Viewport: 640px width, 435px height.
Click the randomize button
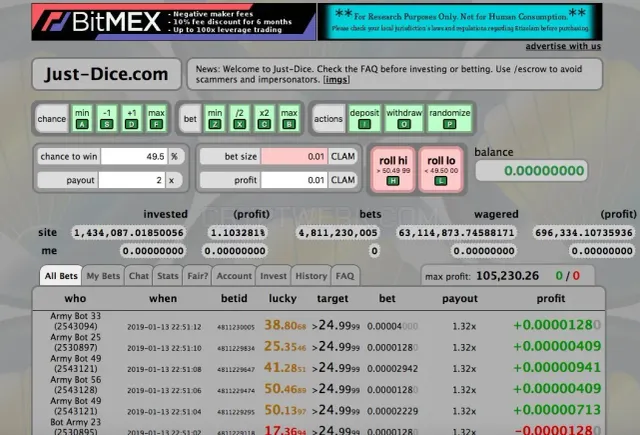pyautogui.click(x=449, y=118)
